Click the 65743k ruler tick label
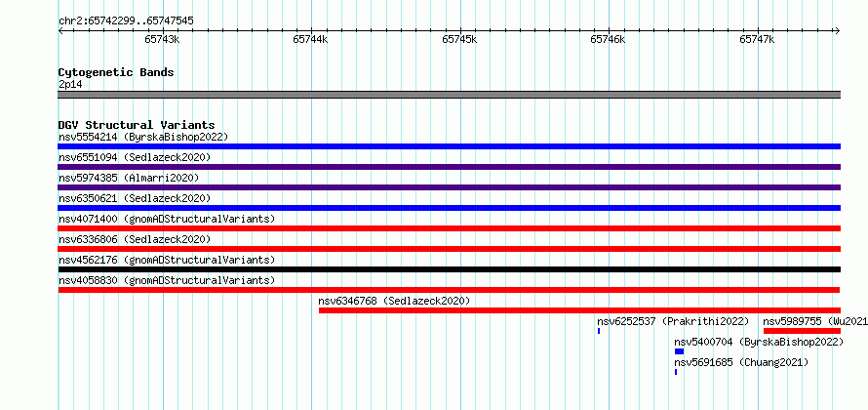 point(162,39)
